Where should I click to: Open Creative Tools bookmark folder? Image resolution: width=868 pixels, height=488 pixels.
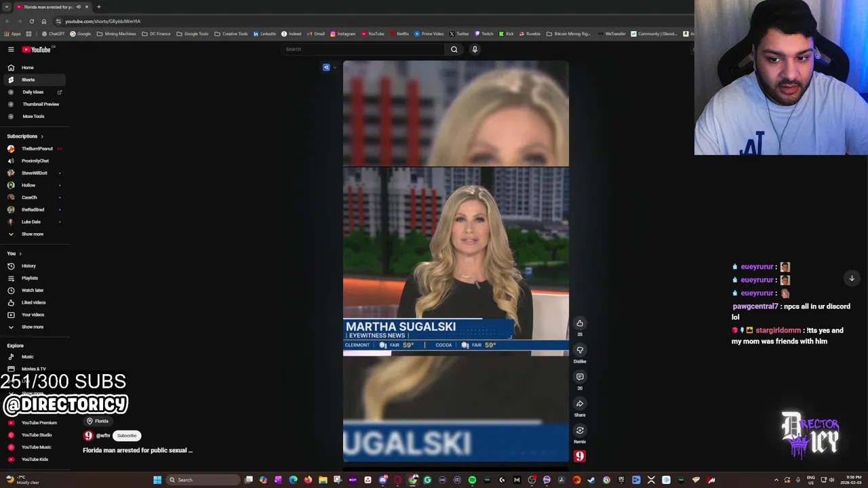pos(231,34)
